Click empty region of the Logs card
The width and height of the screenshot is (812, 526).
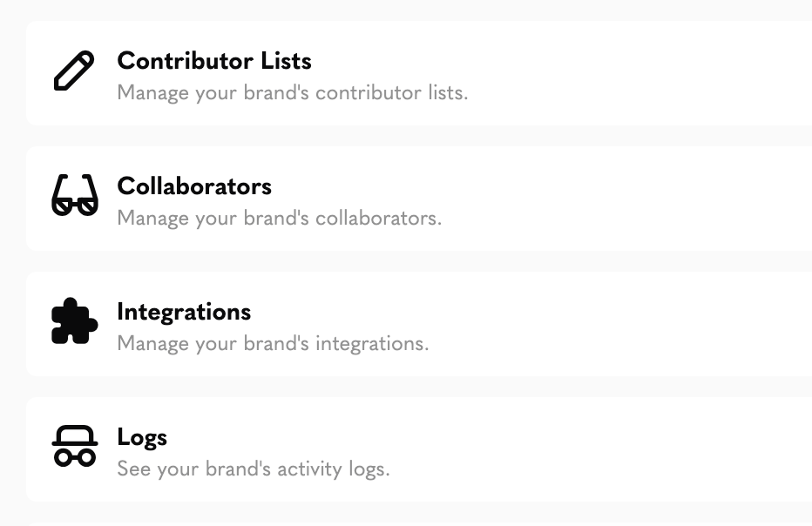(621, 448)
